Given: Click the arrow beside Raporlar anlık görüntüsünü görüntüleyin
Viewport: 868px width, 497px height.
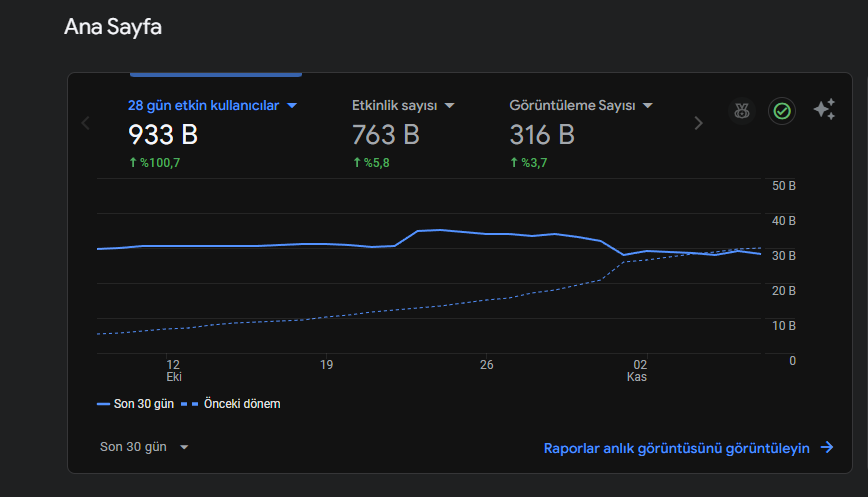Looking at the screenshot, I should point(827,447).
